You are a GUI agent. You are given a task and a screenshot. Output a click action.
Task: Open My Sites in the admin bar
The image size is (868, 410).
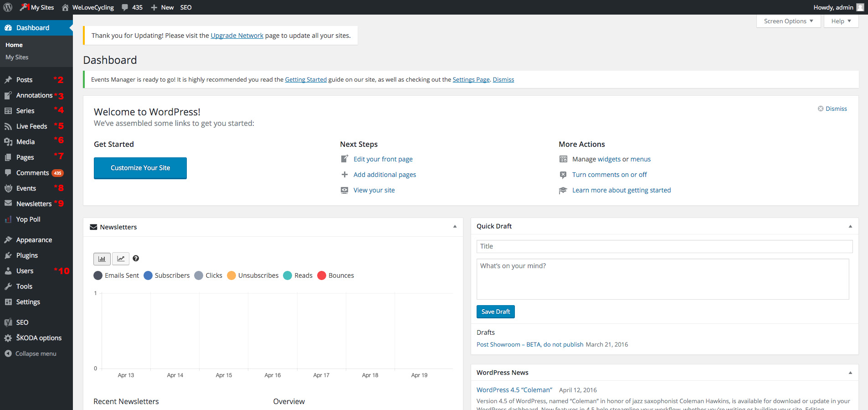(x=37, y=7)
